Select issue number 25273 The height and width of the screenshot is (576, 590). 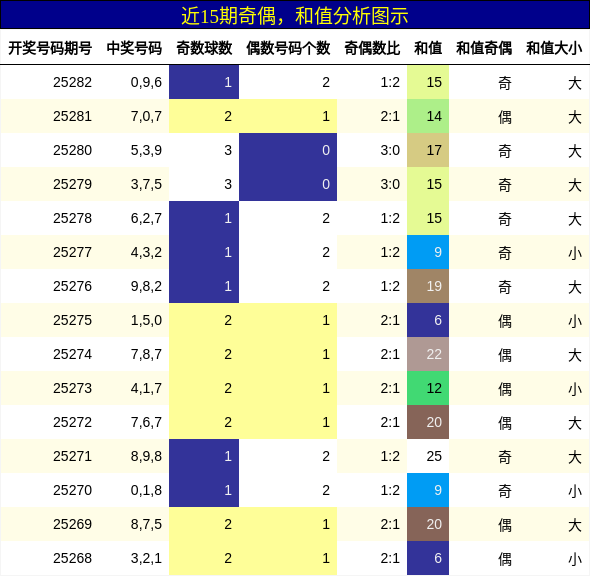coord(72,388)
